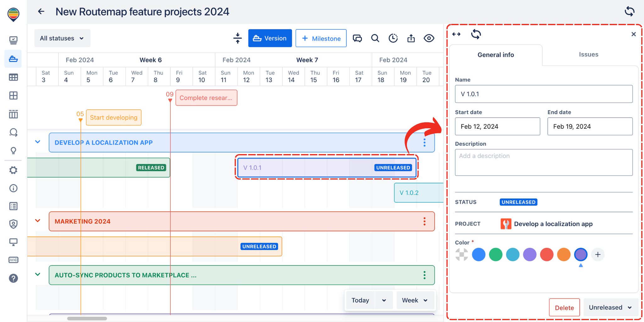Switch to the Issues tab
The image size is (644, 322).
588,54
